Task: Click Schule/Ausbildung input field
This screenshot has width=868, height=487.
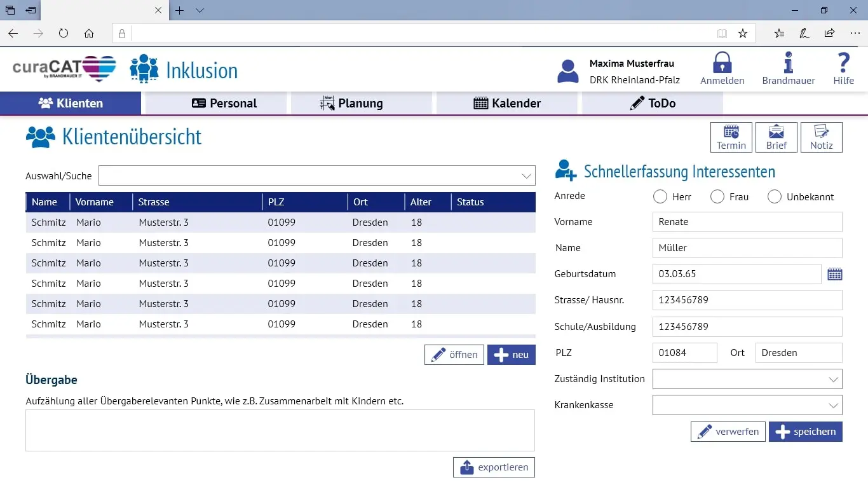Action: (747, 327)
